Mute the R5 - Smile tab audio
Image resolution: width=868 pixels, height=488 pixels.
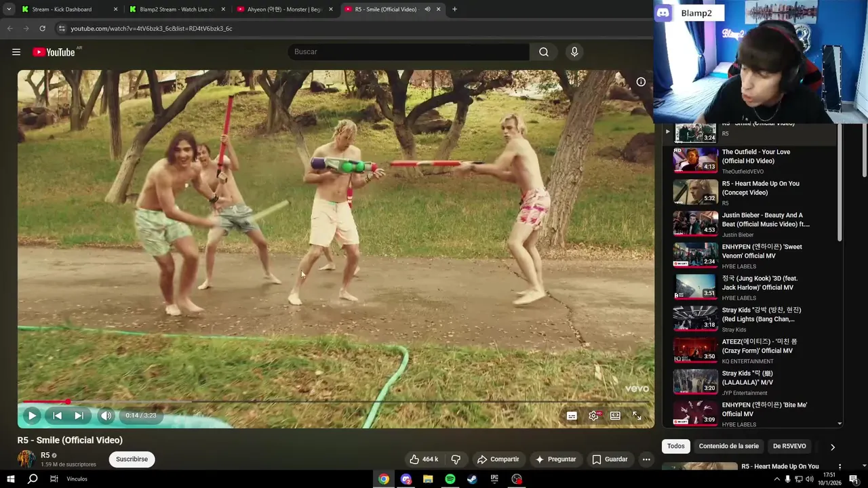click(427, 9)
